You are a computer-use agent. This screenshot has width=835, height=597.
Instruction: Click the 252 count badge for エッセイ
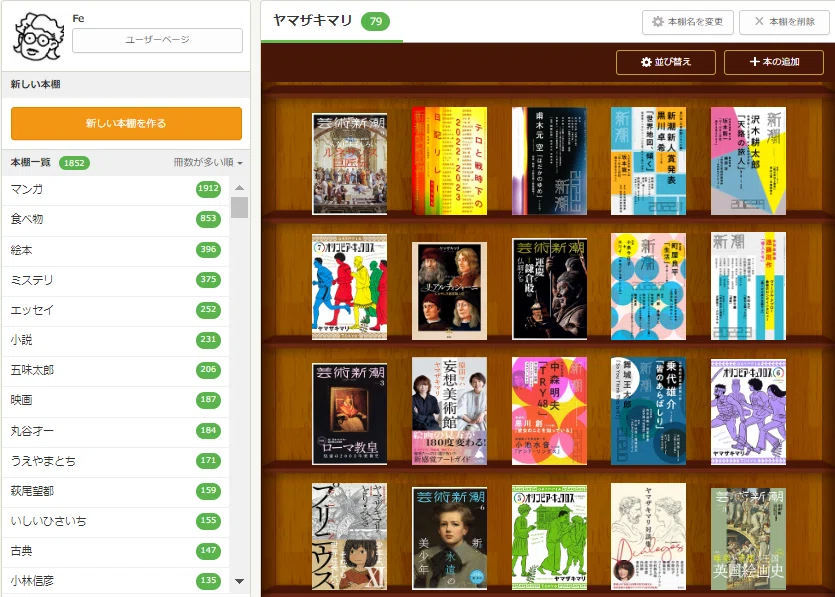[208, 309]
